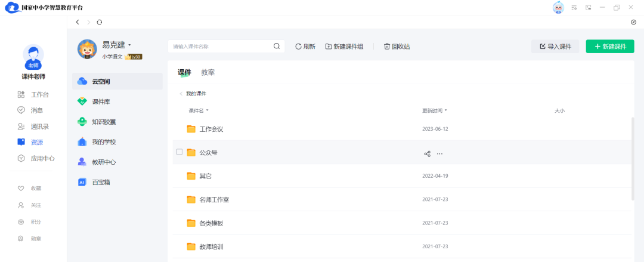Open the 回收站 recycle bin
644x262 pixels.
(x=397, y=47)
